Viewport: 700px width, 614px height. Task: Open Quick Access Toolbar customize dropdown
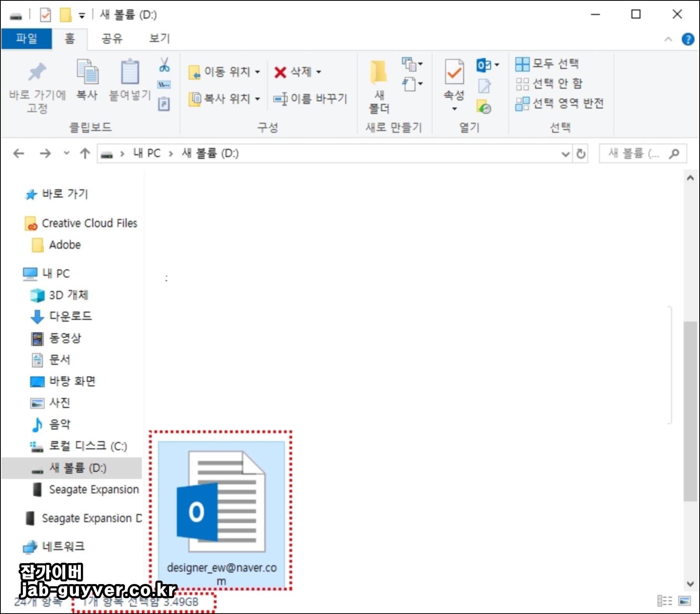(82, 16)
